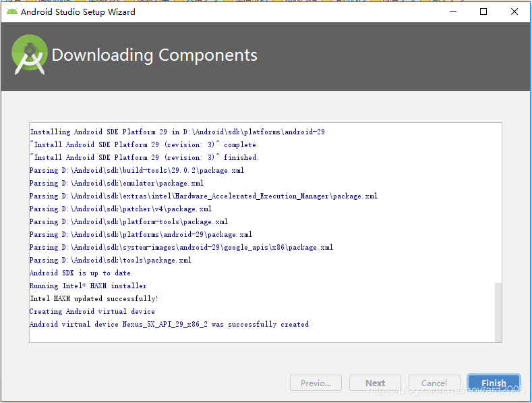Image resolution: width=532 pixels, height=403 pixels.
Task: Click the platforms\android-29\package.xml parsing line
Action: (141, 234)
